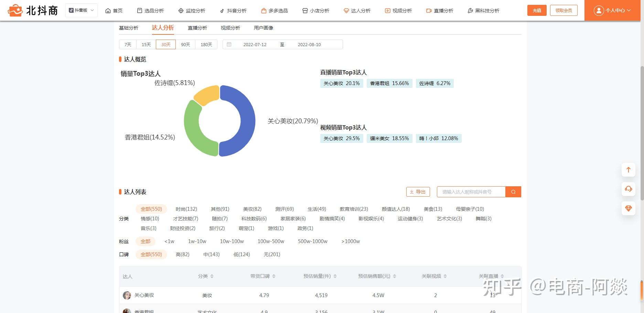
Task: Filter 口碑 by 高(82)
Action: (x=182, y=254)
